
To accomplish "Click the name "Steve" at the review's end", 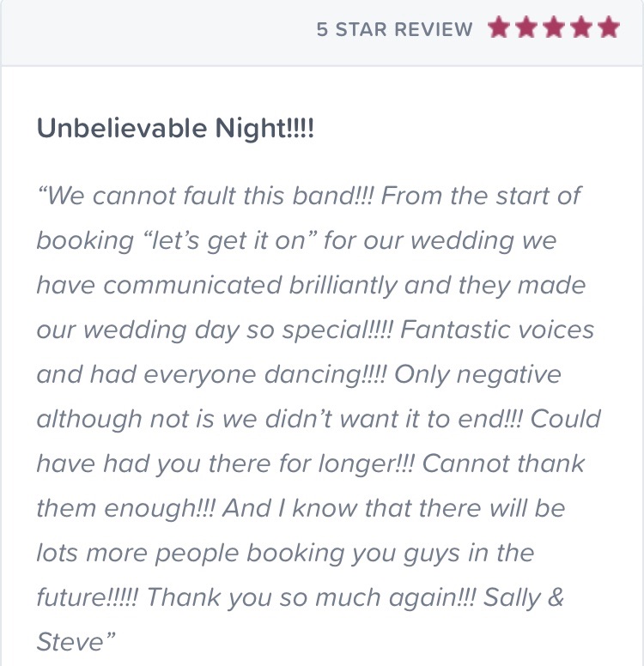I will pos(70,642).
